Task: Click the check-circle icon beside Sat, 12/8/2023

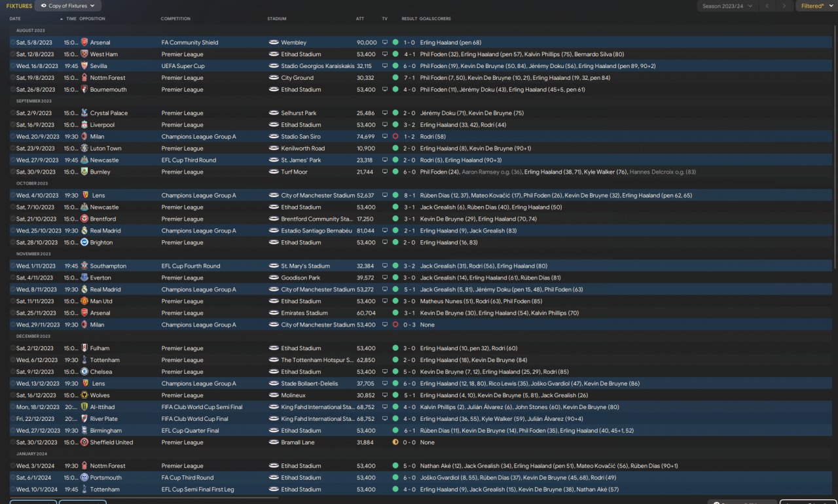Action: coord(12,54)
